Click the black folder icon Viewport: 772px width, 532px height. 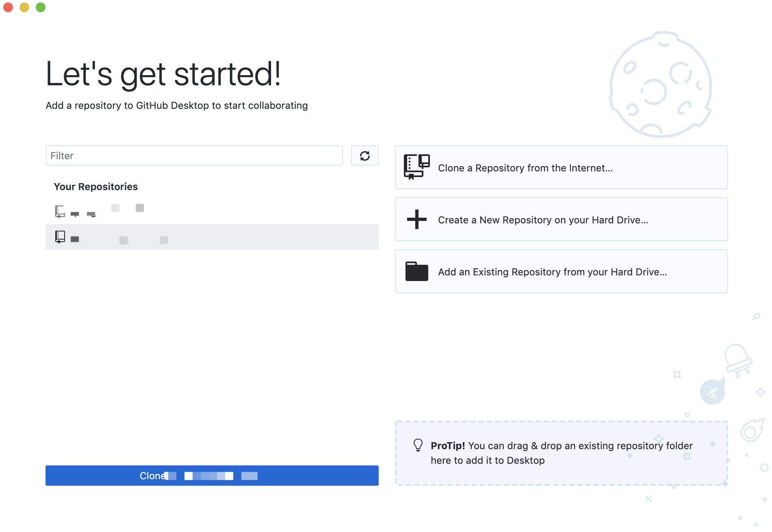(416, 271)
